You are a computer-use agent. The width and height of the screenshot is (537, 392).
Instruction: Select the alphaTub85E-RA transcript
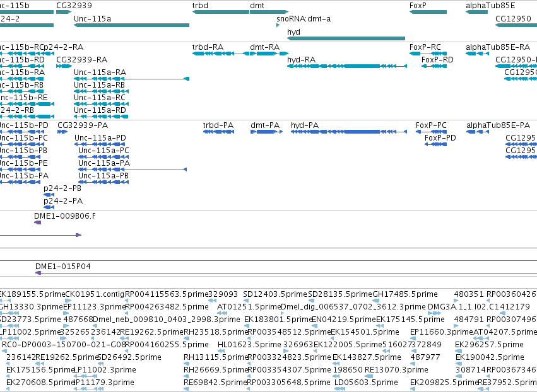click(x=477, y=54)
